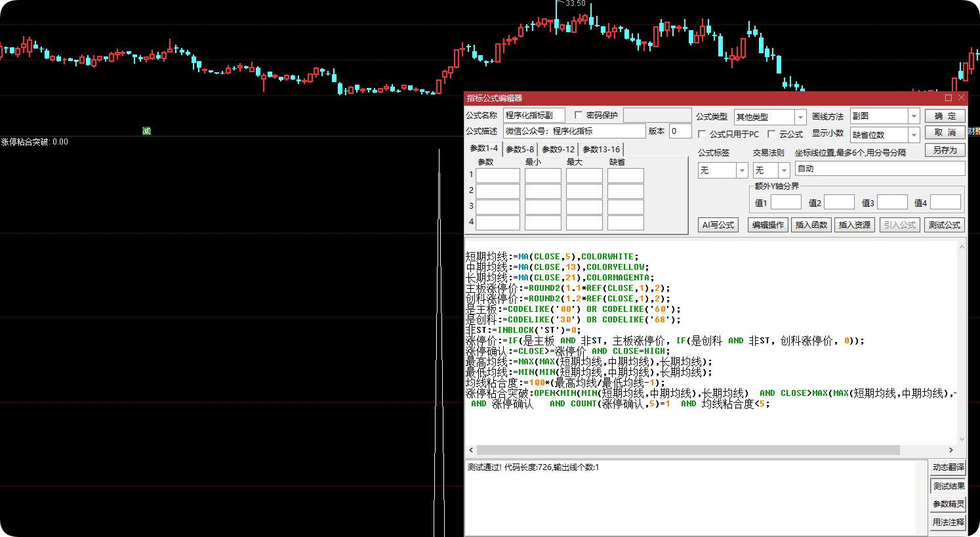Click the 值1 Y-axis boundary field

(786, 203)
